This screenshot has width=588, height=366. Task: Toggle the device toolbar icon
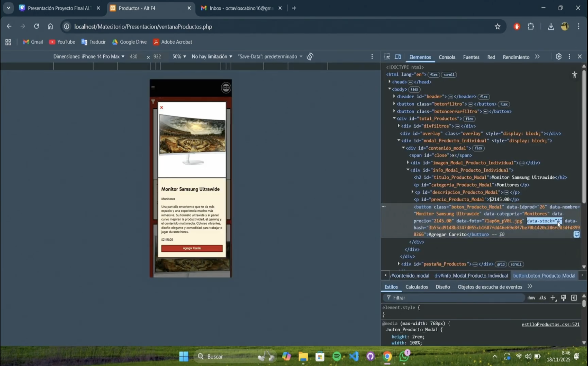[398, 57]
